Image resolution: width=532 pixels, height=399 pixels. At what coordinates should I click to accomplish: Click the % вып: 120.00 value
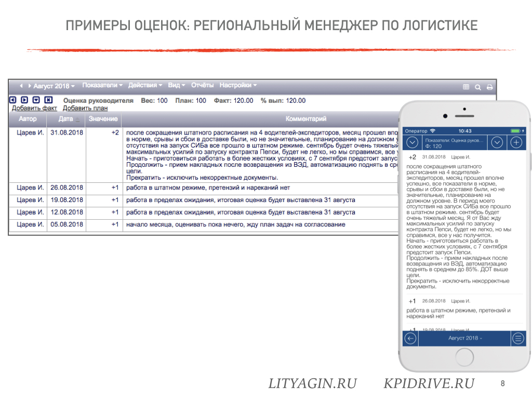tap(283, 101)
